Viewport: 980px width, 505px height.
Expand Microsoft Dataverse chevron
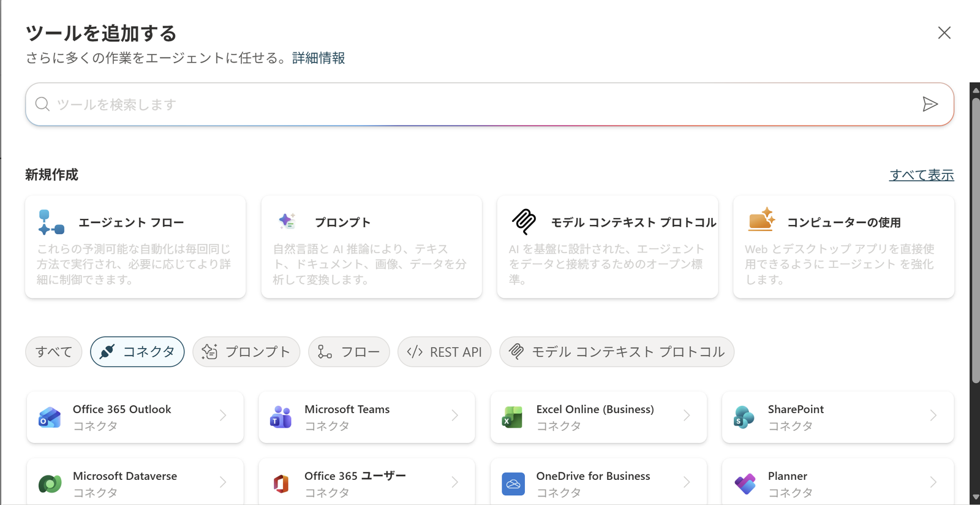click(x=223, y=482)
